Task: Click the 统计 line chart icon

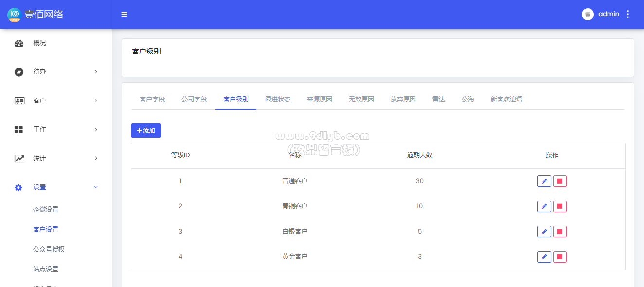Action: (x=19, y=158)
